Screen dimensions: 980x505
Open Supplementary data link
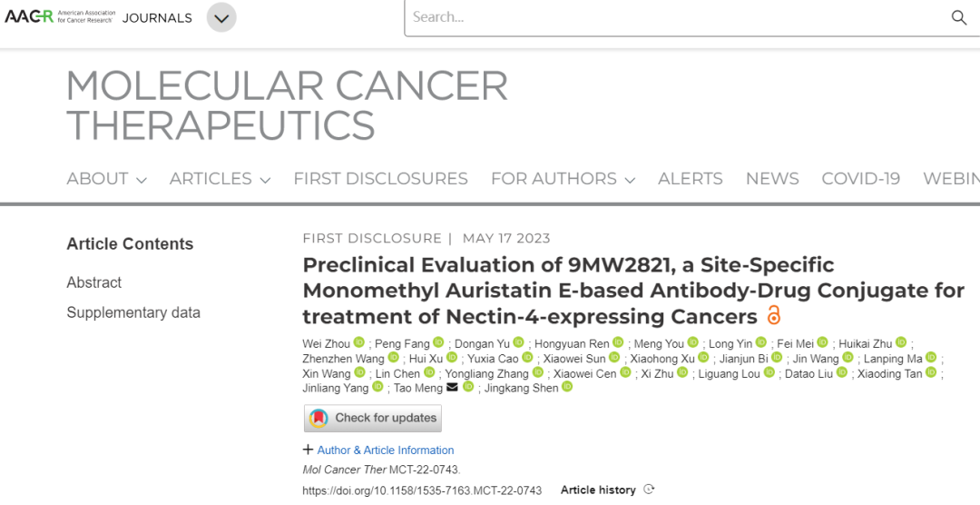point(133,312)
